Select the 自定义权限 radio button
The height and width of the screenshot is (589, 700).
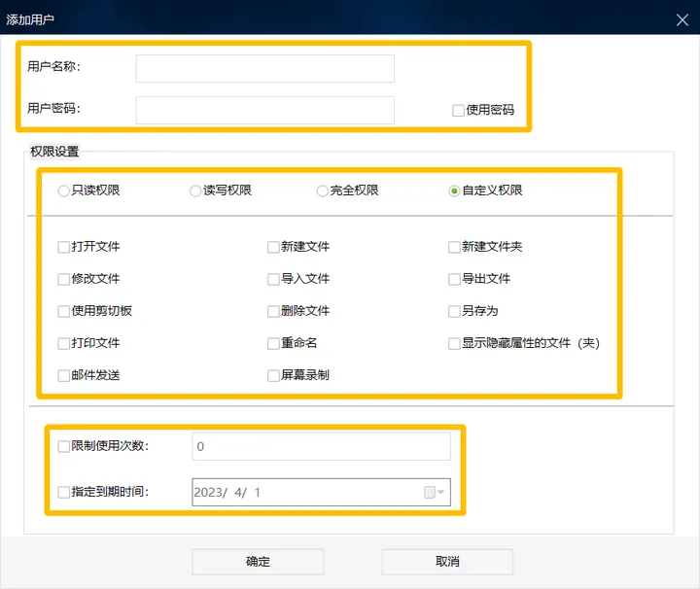454,191
